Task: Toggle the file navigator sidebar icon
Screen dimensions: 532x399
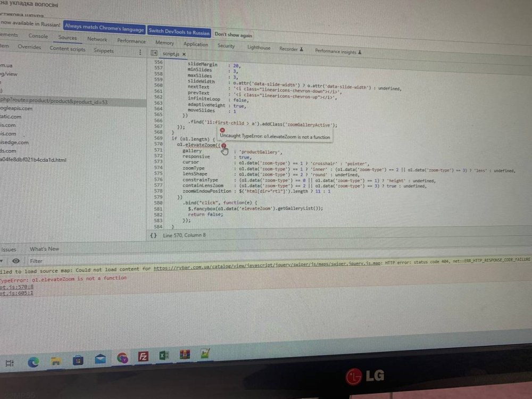Action: (x=154, y=53)
